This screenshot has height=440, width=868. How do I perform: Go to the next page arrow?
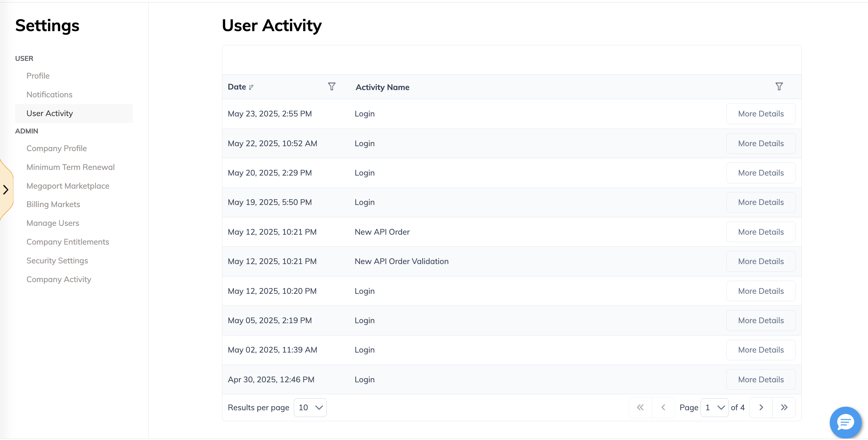tap(760, 407)
